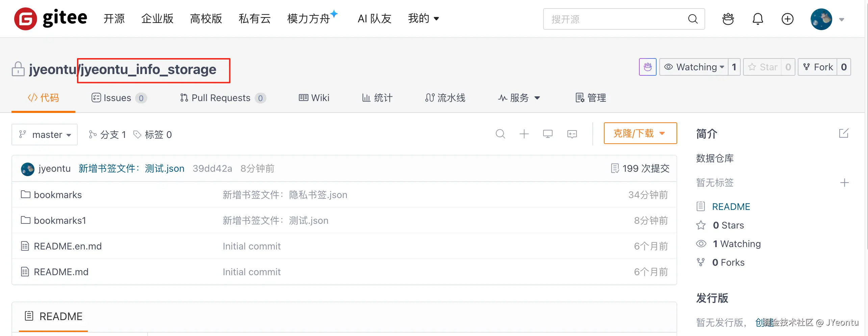Viewport: 868px width, 336px height.
Task: Open the 管理 tab
Action: pyautogui.click(x=591, y=98)
